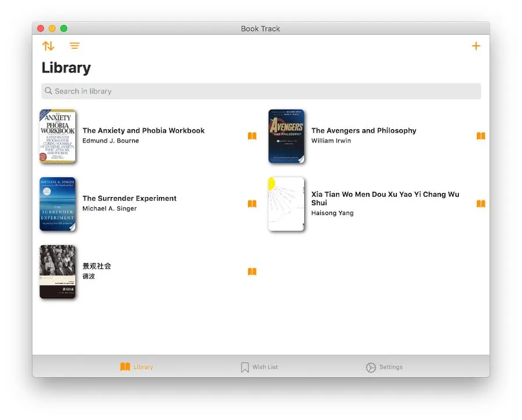Click the Settings gear icon
The image size is (522, 420).
pos(371,367)
